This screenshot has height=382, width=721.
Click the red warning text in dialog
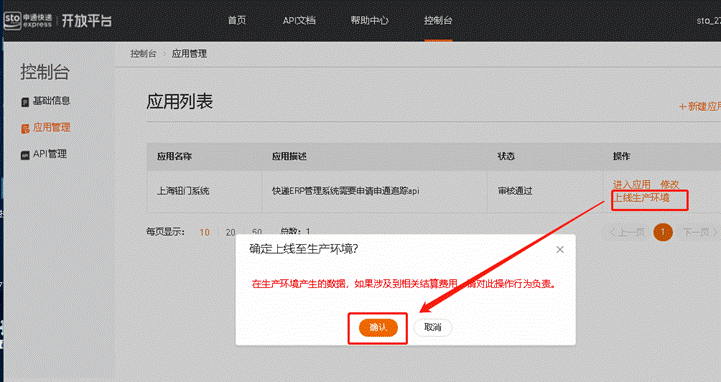(x=405, y=284)
